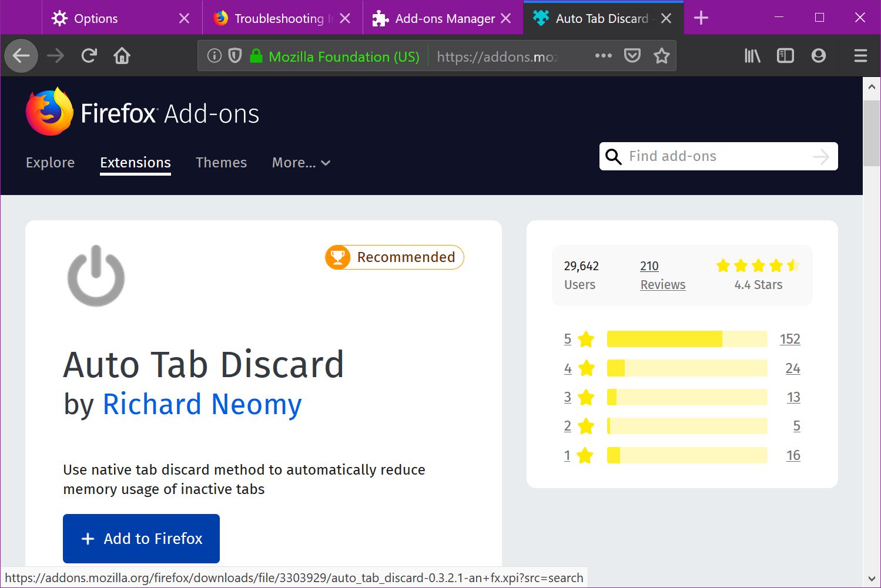The image size is (881, 588).
Task: Open the Explore section
Action: coord(50,163)
